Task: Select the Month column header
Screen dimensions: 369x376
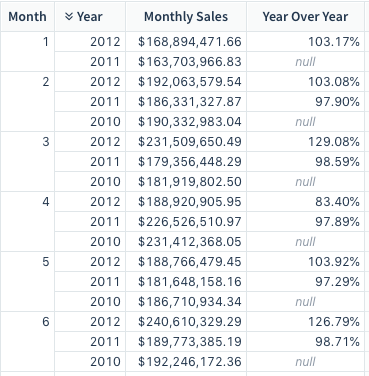Action: [x=27, y=17]
